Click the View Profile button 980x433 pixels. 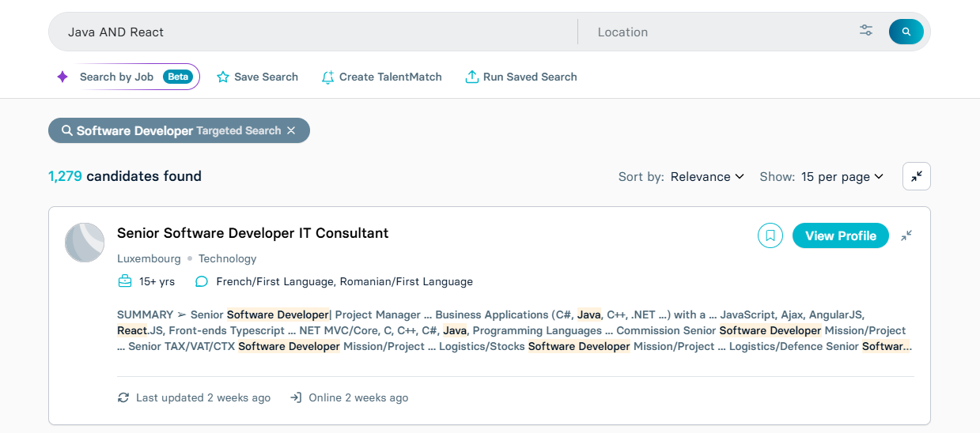pyautogui.click(x=841, y=235)
